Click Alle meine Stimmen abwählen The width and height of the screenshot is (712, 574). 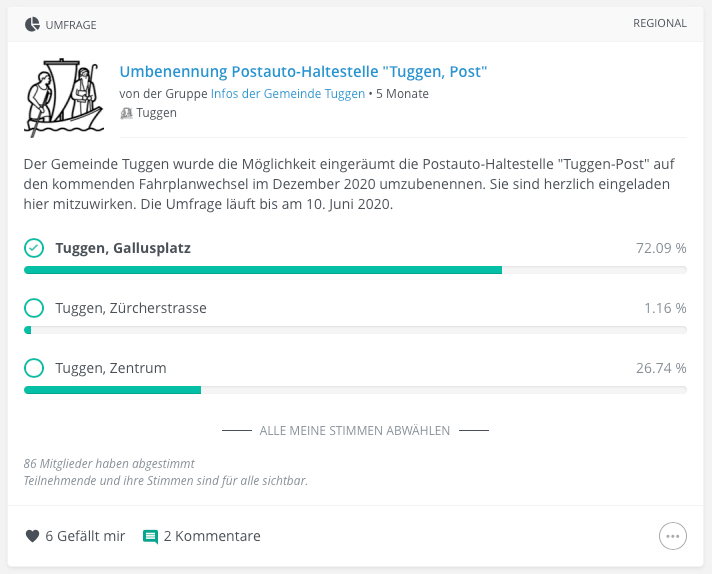pos(355,430)
